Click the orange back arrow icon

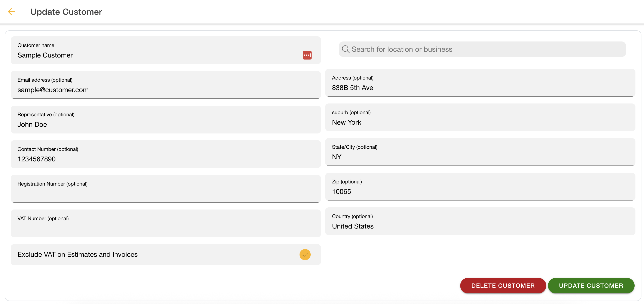click(x=12, y=12)
